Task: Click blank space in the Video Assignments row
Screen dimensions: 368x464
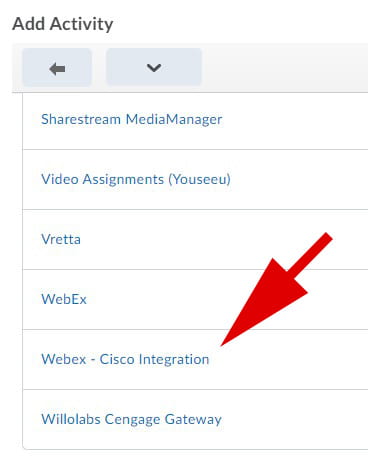Action: (x=300, y=180)
